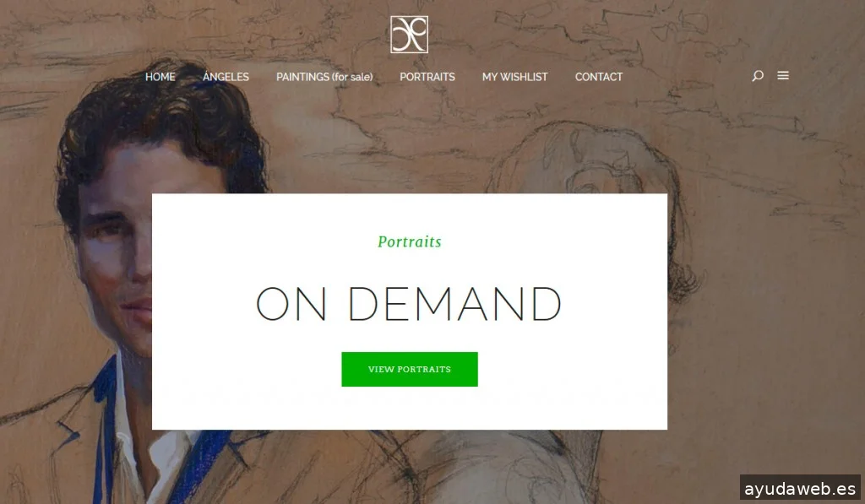Open the PORTRAITS navigation item

427,77
